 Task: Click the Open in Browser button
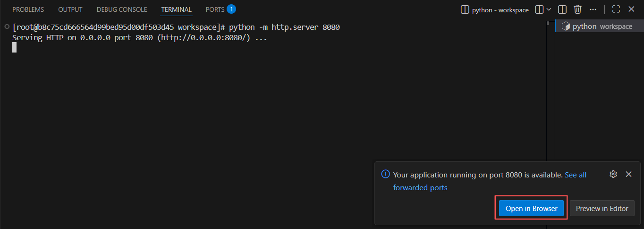pyautogui.click(x=531, y=208)
